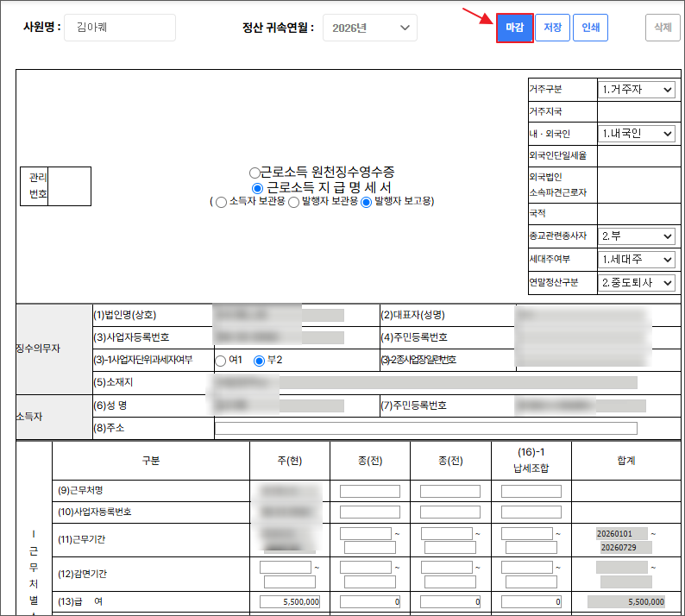
Task: Click the 외국인단일세율 value cell
Action: tap(638, 156)
